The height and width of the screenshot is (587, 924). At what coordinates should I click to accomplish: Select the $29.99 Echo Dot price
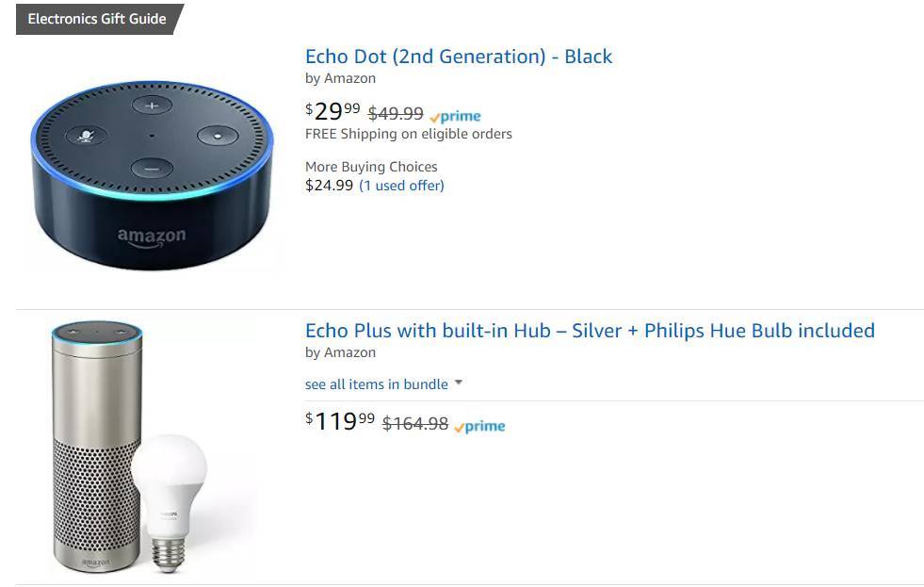(332, 111)
